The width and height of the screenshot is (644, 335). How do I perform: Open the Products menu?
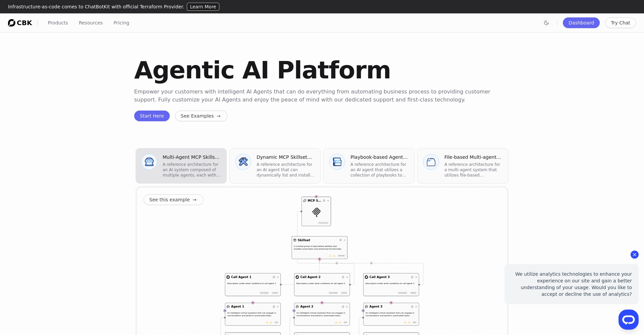click(x=58, y=23)
